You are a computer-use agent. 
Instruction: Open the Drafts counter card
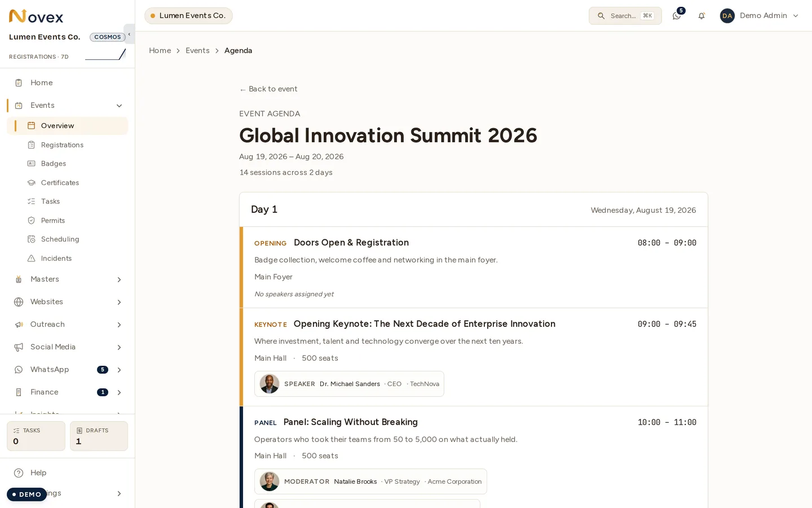point(99,436)
